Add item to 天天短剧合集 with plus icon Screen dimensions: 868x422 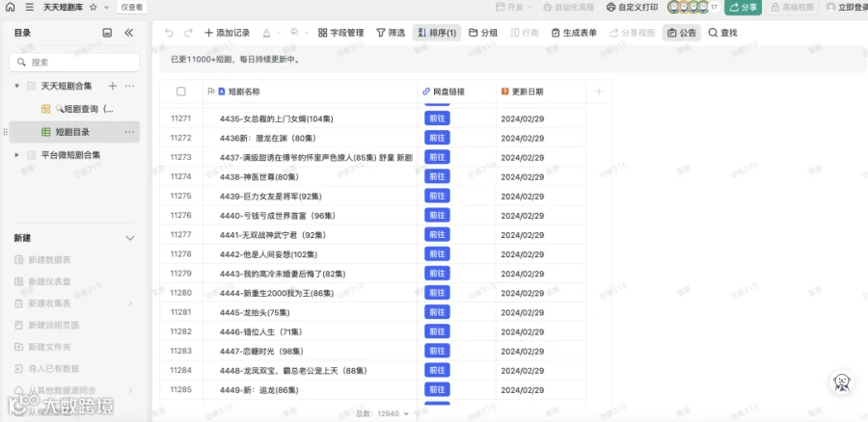(113, 86)
